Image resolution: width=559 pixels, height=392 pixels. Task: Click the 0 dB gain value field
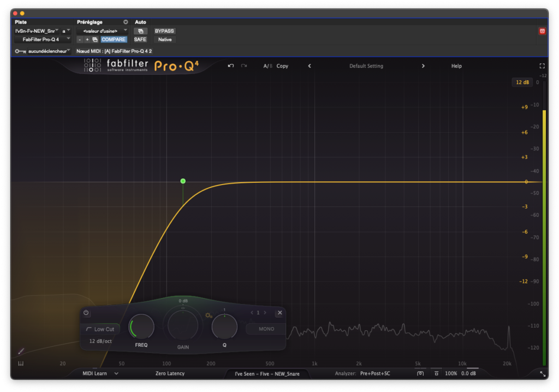(183, 301)
